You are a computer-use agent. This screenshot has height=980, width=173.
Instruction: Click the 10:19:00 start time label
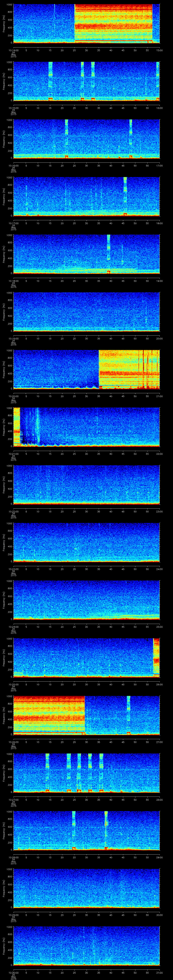(13, 339)
